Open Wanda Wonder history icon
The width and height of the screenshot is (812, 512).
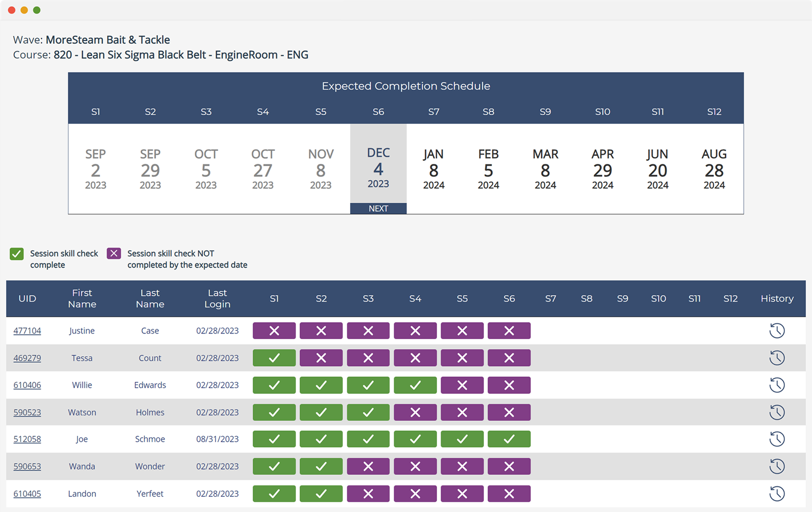pyautogui.click(x=776, y=466)
